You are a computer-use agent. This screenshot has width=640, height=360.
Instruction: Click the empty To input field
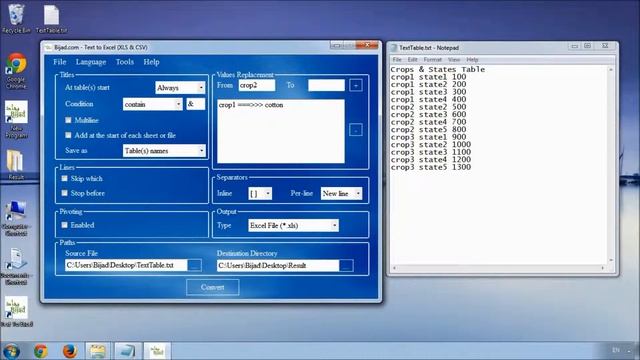click(327, 85)
